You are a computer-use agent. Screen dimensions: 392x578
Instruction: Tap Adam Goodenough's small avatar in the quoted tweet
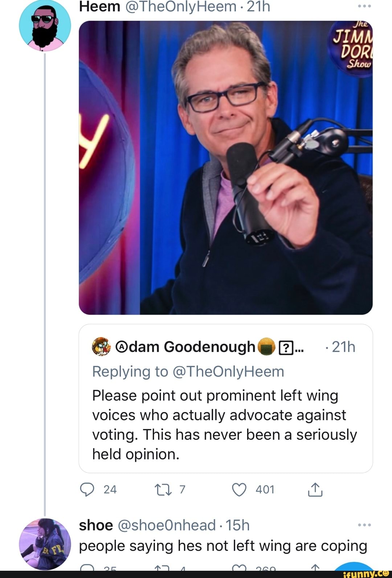[x=101, y=346]
